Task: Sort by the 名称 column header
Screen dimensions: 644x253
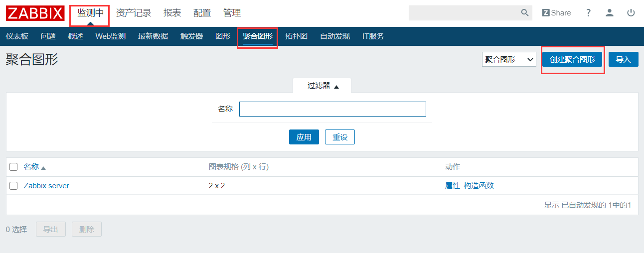Action: tap(31, 167)
